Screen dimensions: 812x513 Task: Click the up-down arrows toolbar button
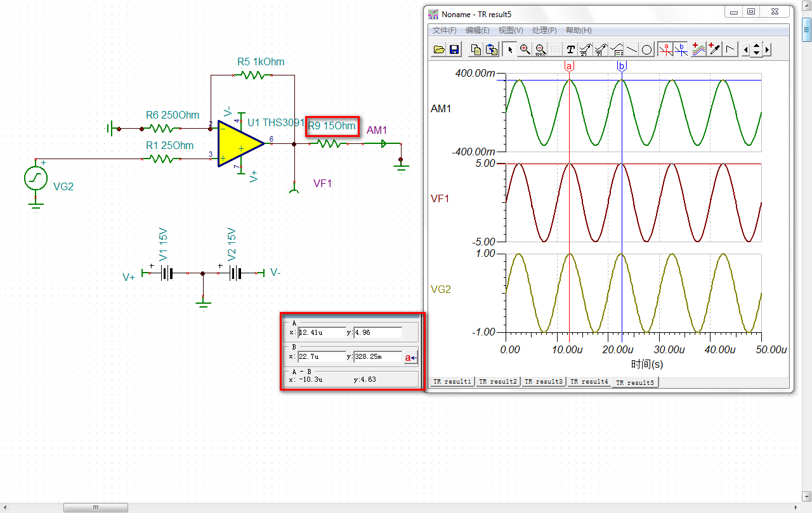(x=756, y=49)
